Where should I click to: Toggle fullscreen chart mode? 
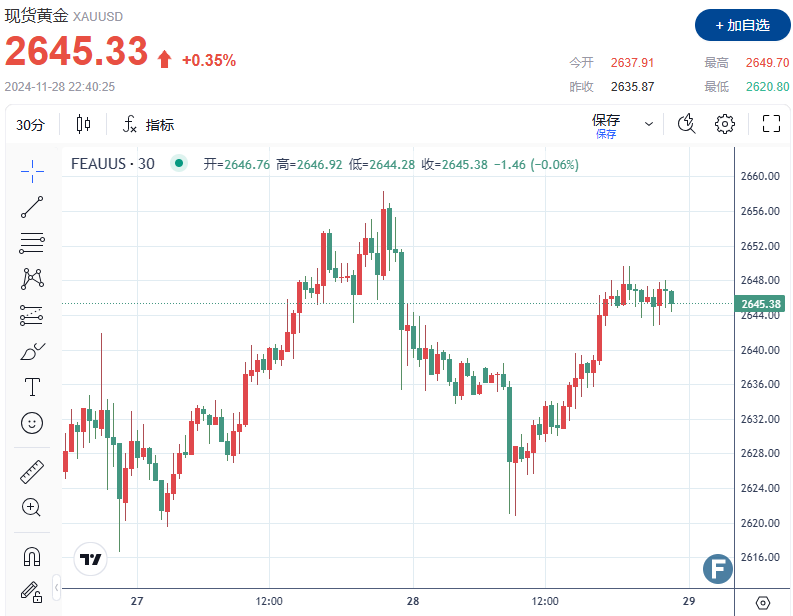[x=771, y=124]
